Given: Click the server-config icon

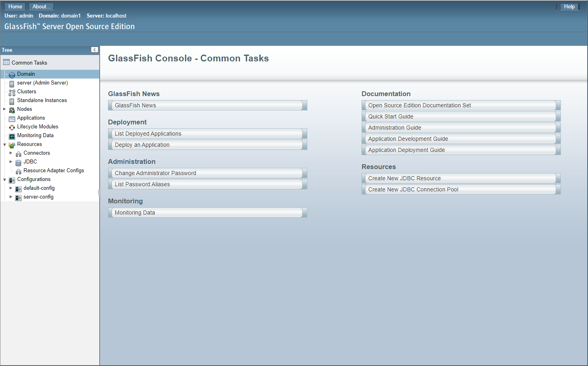Looking at the screenshot, I should (18, 197).
